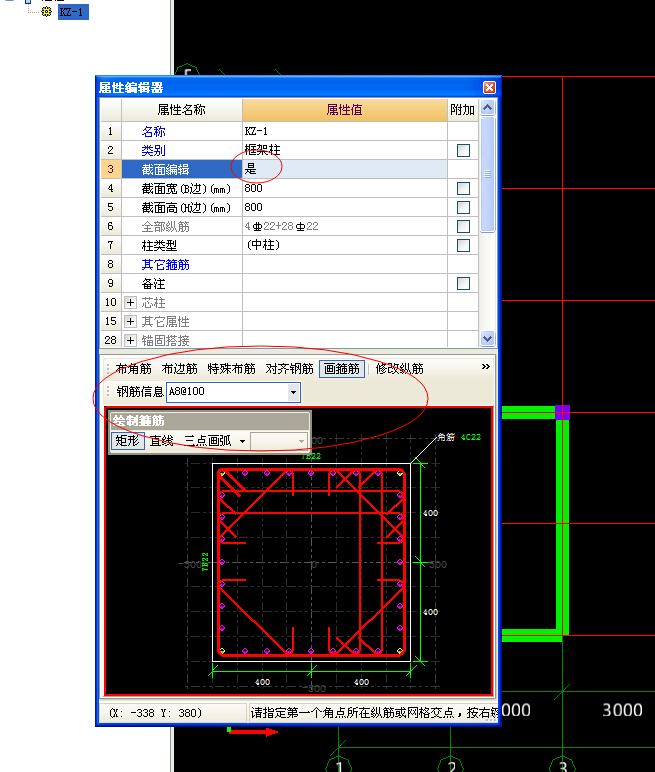Viewport: 655px width, 772px height.
Task: Choose the 三点画弧 drawing mode
Action: (207, 441)
